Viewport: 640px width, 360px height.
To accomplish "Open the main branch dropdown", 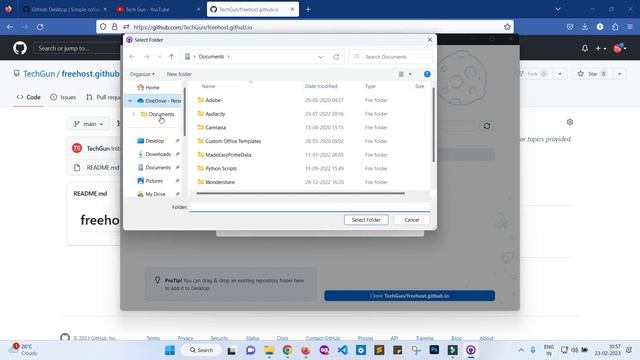I will tap(88, 124).
